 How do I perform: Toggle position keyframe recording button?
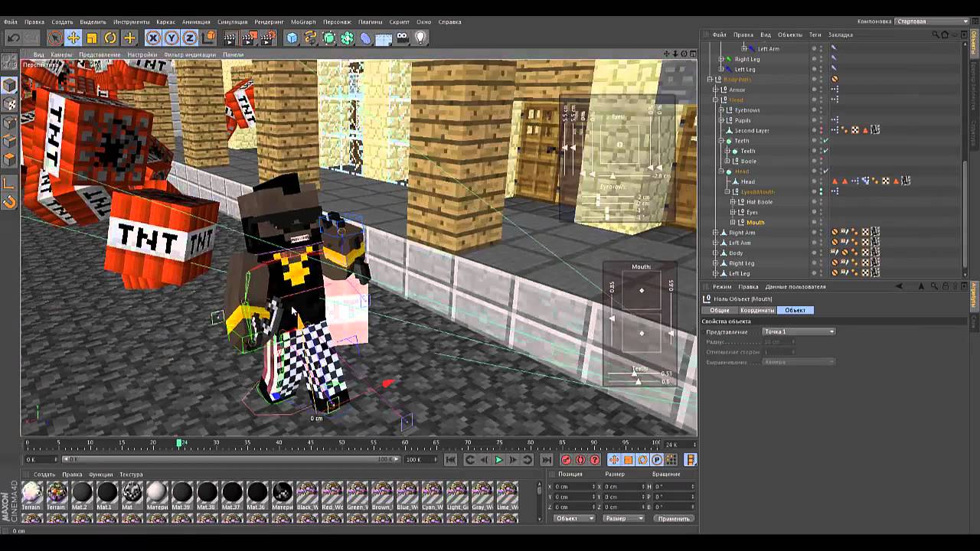613,460
